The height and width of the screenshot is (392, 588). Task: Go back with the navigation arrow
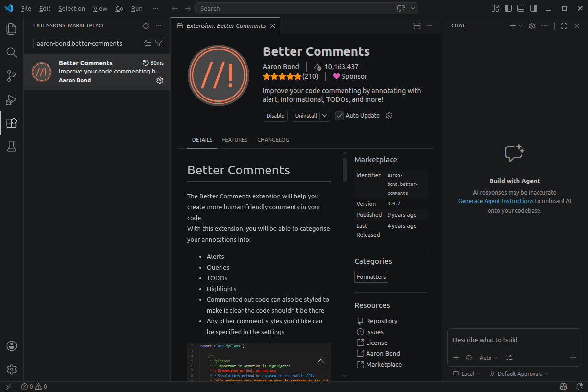click(175, 8)
